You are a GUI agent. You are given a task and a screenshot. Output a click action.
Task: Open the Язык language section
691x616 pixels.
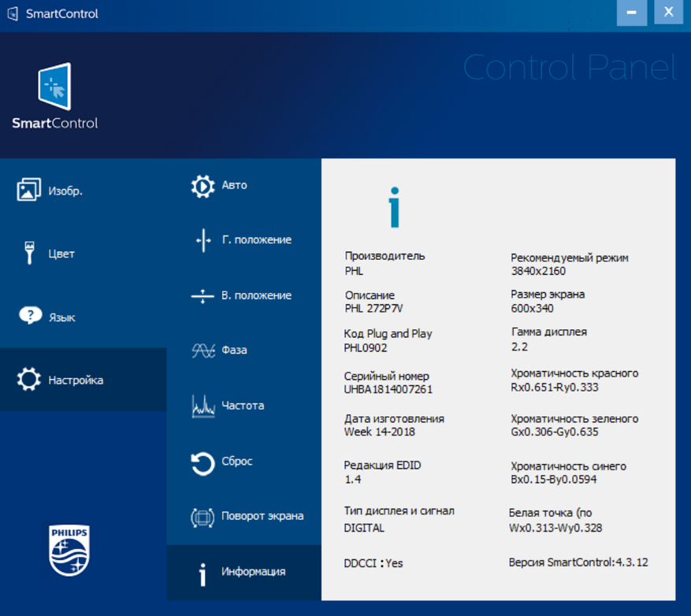61,317
